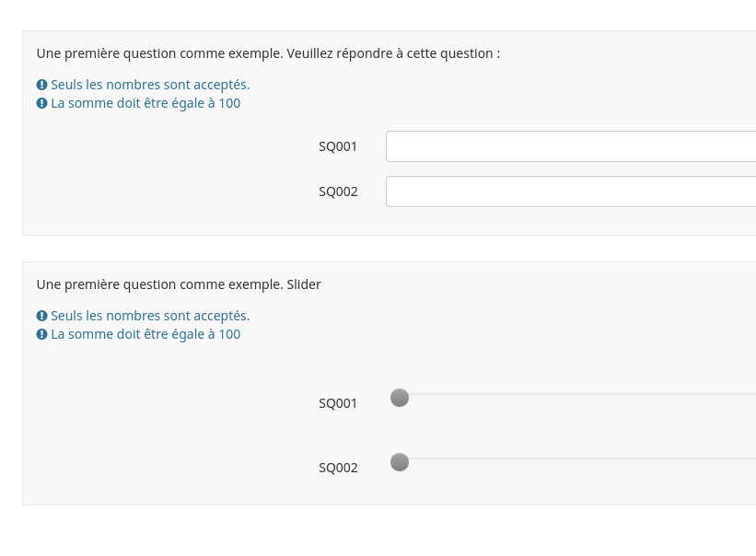Click the SQ002 label beside the slider
The image size is (756, 556).
pos(338,468)
